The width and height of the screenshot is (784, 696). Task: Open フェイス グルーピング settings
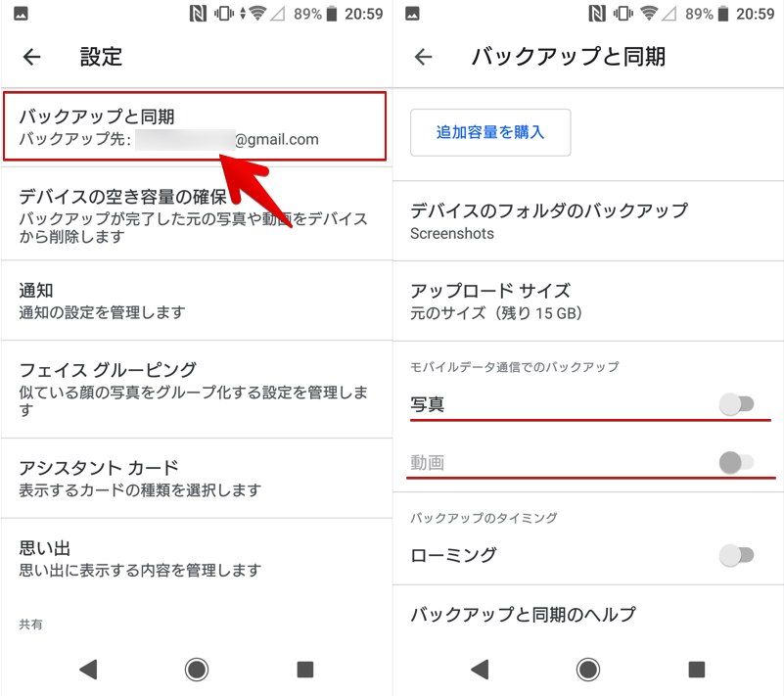tap(196, 390)
